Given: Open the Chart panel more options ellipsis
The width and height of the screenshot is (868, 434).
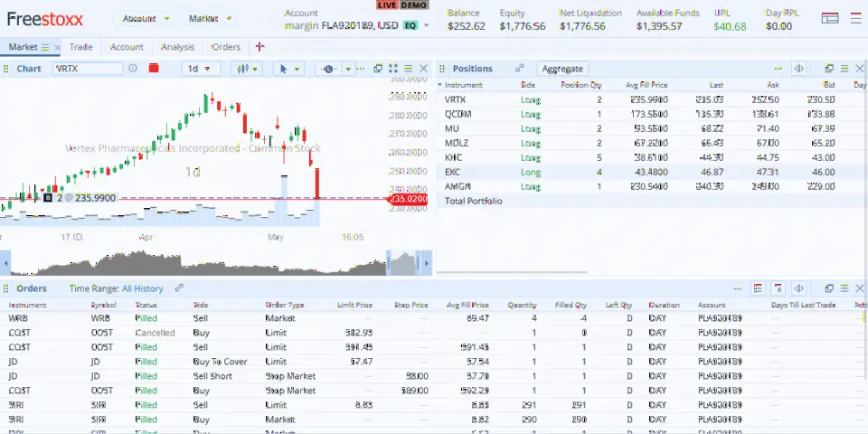Looking at the screenshot, I should (x=361, y=69).
